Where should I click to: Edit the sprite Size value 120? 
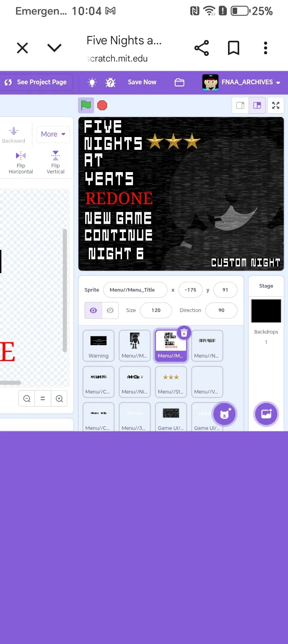(156, 310)
